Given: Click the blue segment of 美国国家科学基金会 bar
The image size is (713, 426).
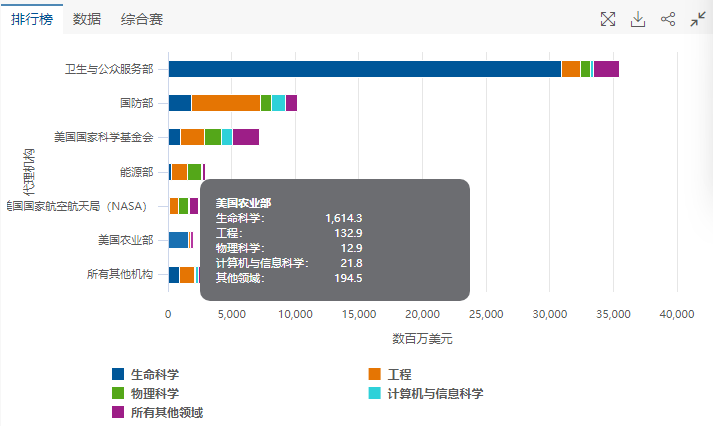Looking at the screenshot, I should (174, 137).
